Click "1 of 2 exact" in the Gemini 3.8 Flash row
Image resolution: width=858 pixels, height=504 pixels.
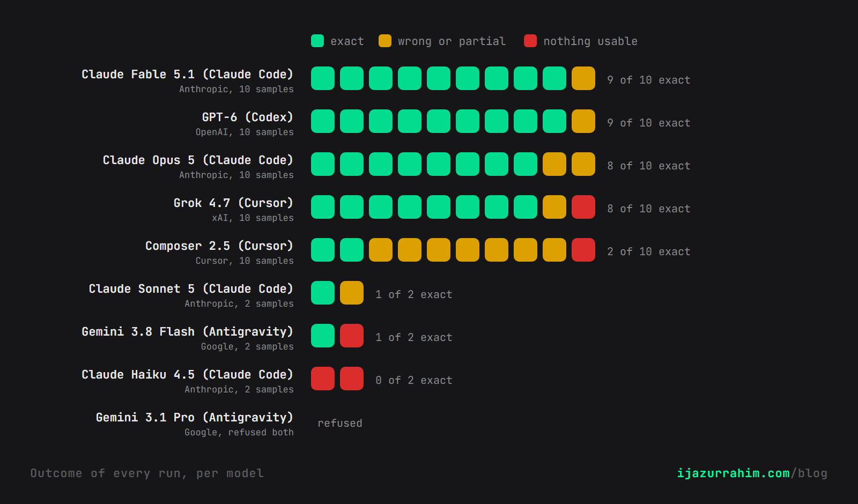[x=414, y=337]
